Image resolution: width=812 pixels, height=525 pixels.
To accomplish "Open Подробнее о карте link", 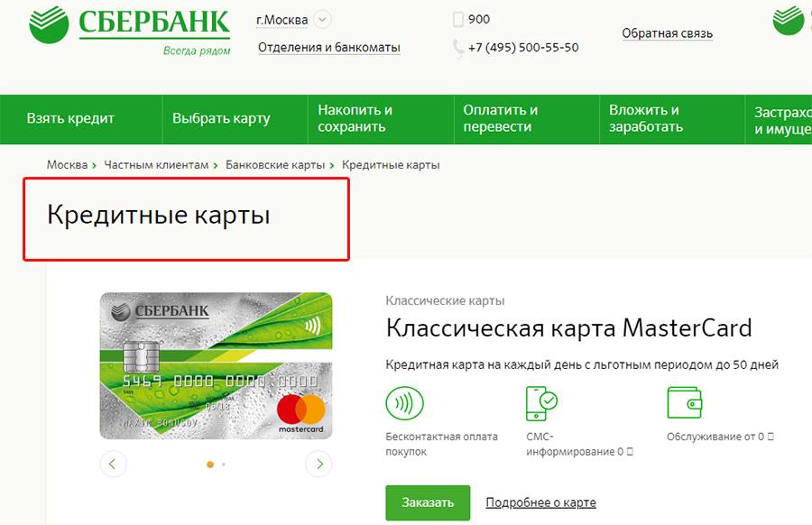I will [540, 502].
